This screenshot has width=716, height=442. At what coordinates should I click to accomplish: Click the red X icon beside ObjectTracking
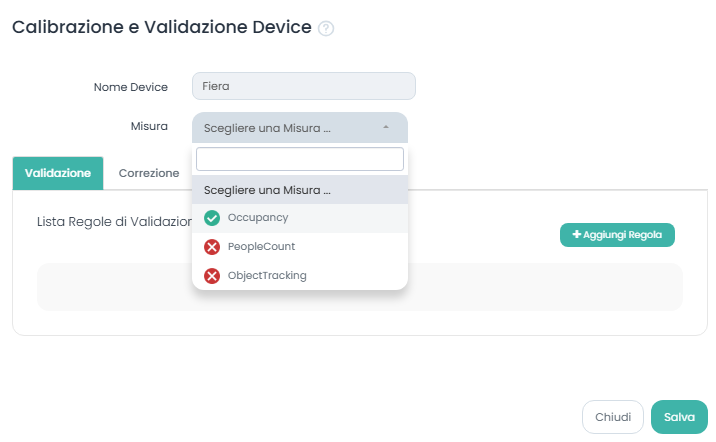pyautogui.click(x=212, y=276)
